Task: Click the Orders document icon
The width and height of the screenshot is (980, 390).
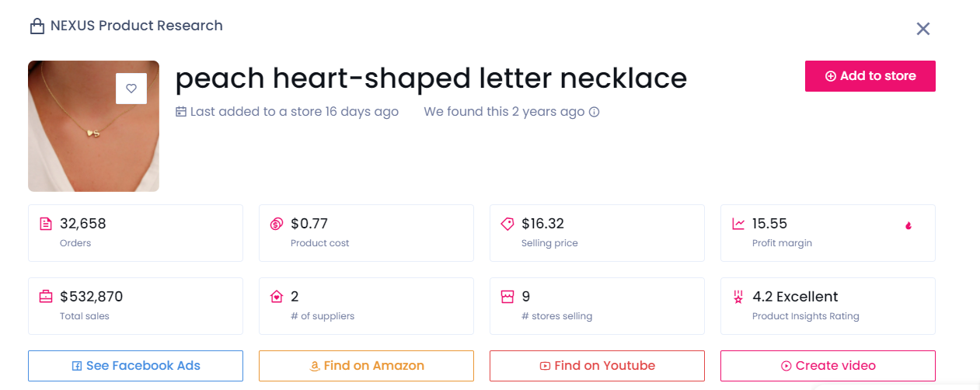Action: point(46,224)
